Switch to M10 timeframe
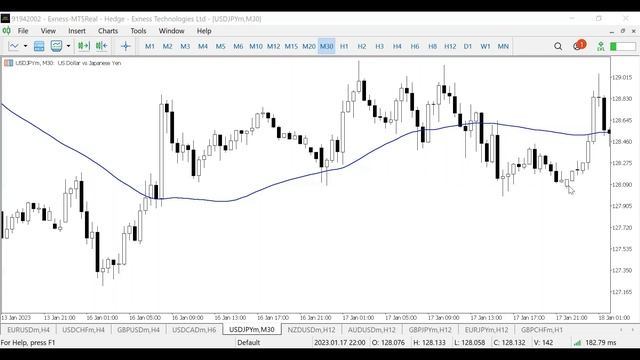The width and height of the screenshot is (640, 360). (256, 47)
